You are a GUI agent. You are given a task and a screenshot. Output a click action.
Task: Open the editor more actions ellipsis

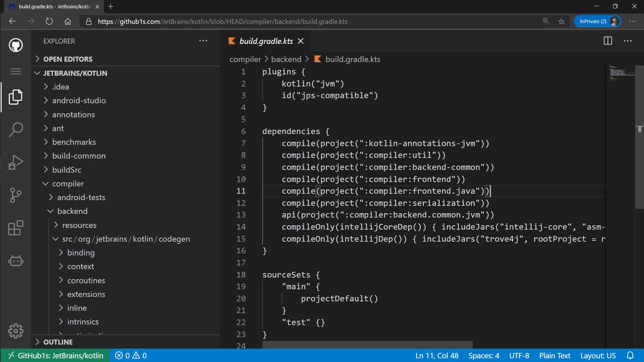(626, 41)
